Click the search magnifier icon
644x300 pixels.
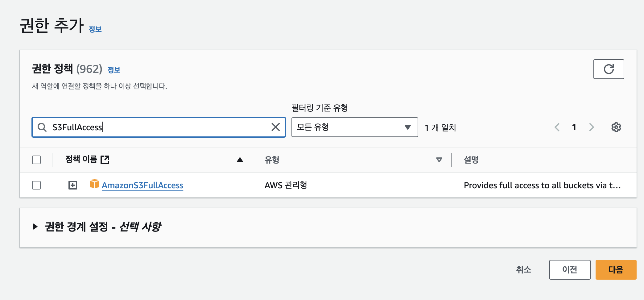coord(42,127)
